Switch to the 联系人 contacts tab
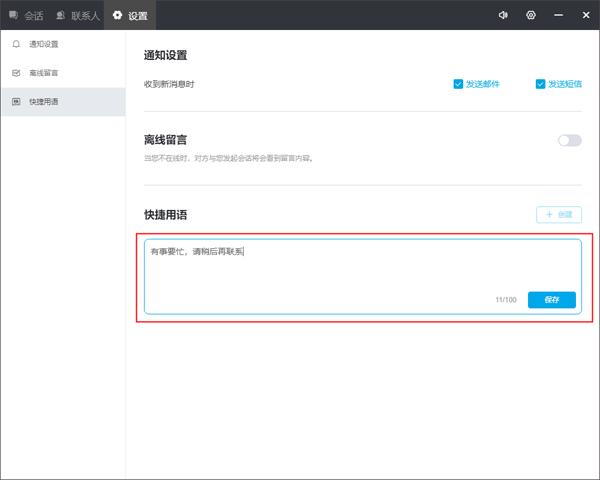This screenshot has width=600, height=480. 78,15
